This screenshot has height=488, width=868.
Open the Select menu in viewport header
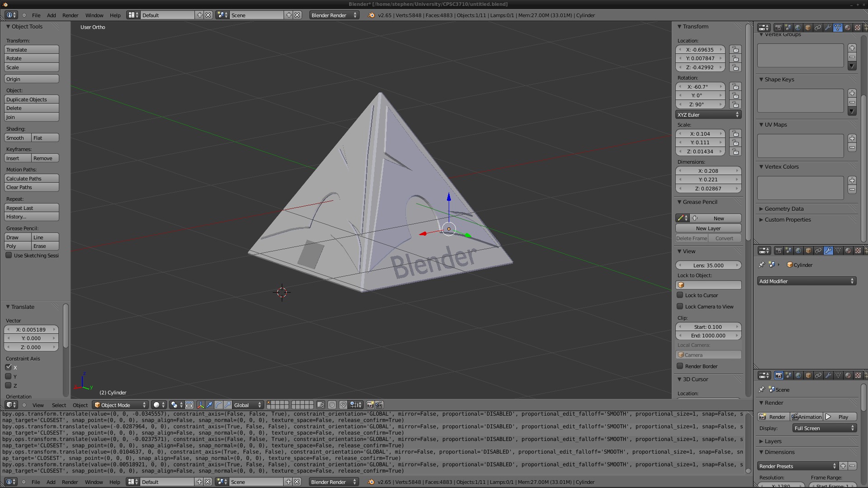pos(59,405)
